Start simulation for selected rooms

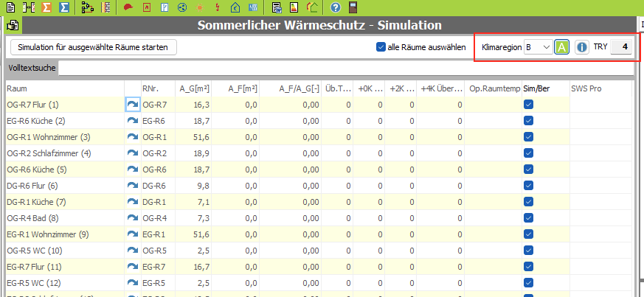point(93,47)
